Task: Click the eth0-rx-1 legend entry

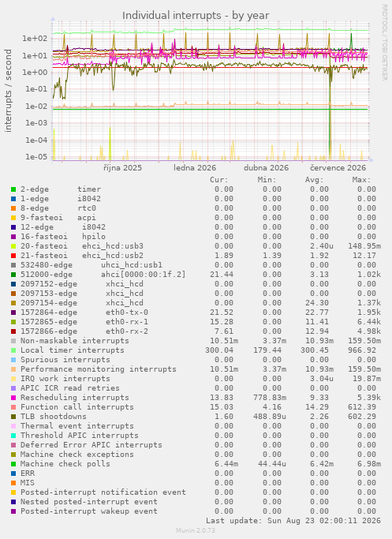Action: (x=84, y=322)
